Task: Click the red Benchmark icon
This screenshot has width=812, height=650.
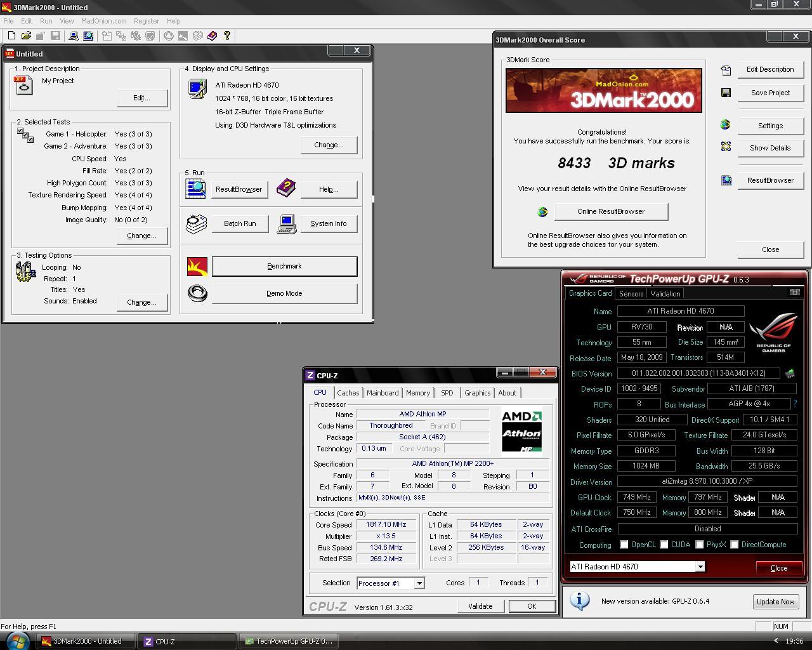Action: 197,267
